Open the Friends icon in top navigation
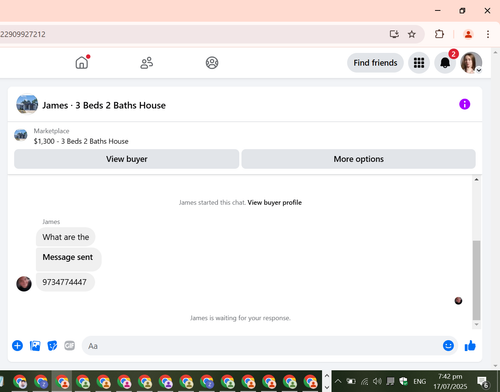 [x=147, y=63]
